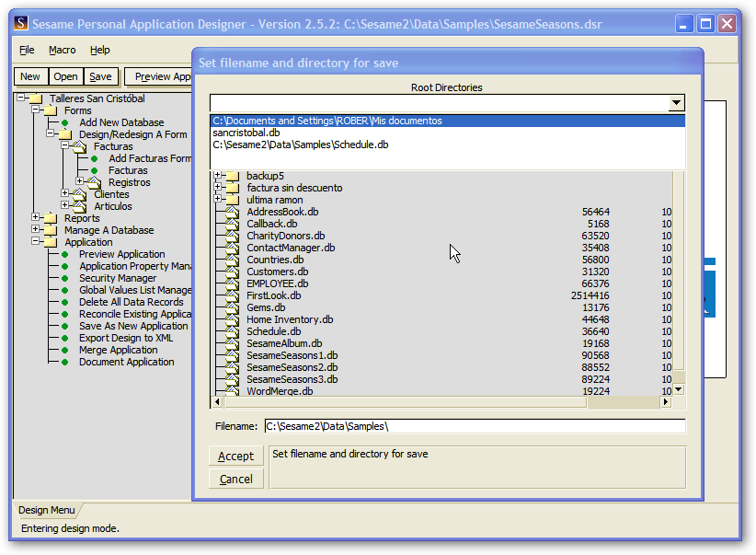Click the Articulos form icon in tree

[79, 206]
